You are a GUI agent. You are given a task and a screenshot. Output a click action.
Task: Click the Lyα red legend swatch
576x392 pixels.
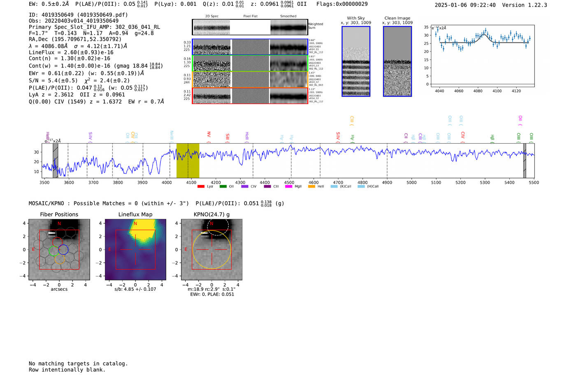click(x=201, y=187)
